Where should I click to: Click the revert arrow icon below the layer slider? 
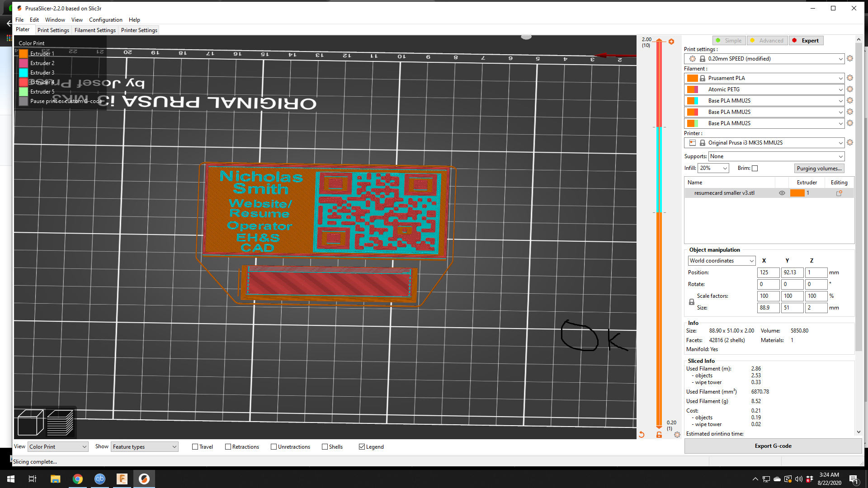click(x=642, y=434)
